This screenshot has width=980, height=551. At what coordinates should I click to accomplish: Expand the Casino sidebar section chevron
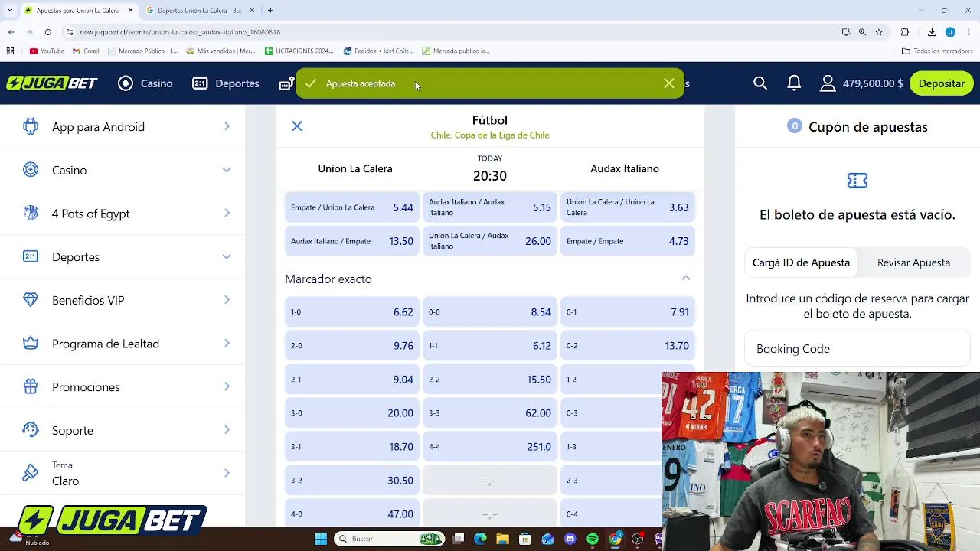(x=227, y=170)
